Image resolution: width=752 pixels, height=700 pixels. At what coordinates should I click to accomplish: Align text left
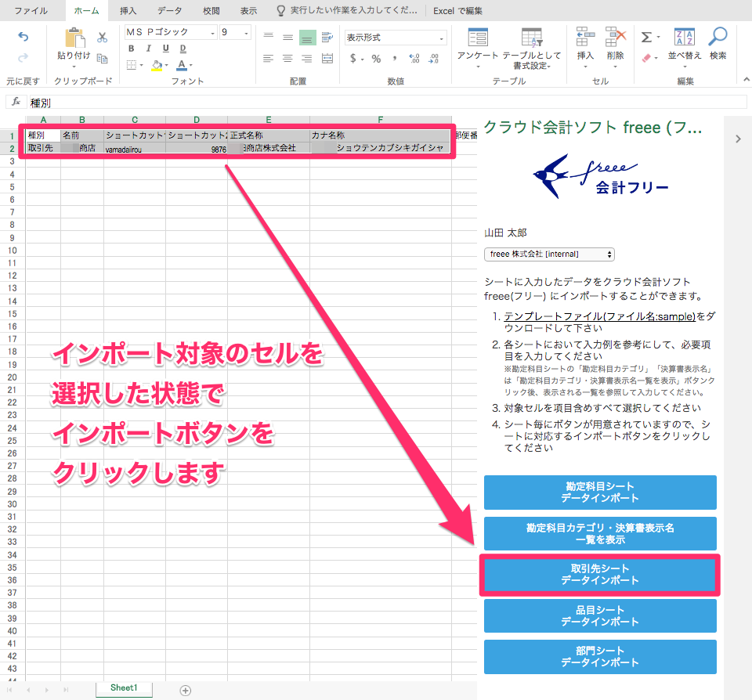point(269,59)
